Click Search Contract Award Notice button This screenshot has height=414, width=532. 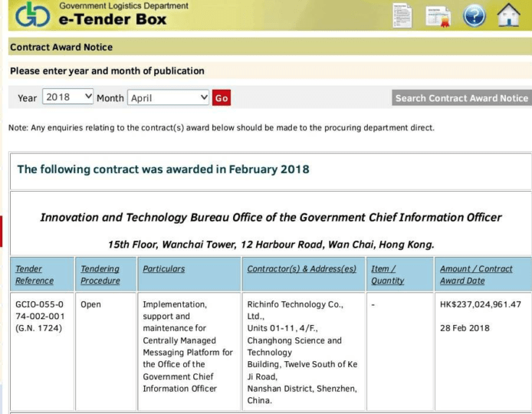[x=461, y=97]
